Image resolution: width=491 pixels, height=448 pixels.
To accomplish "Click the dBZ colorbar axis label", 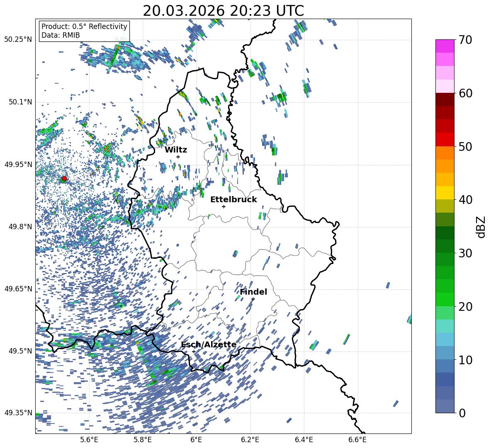I will coord(481,227).
